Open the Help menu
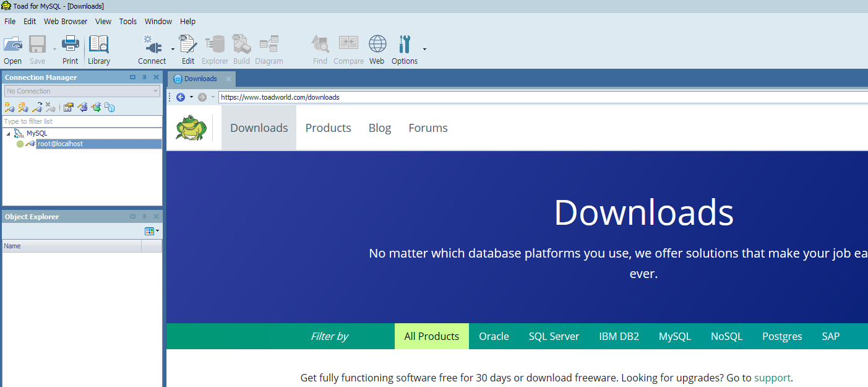Image resolution: width=868 pixels, height=387 pixels. 187,21
